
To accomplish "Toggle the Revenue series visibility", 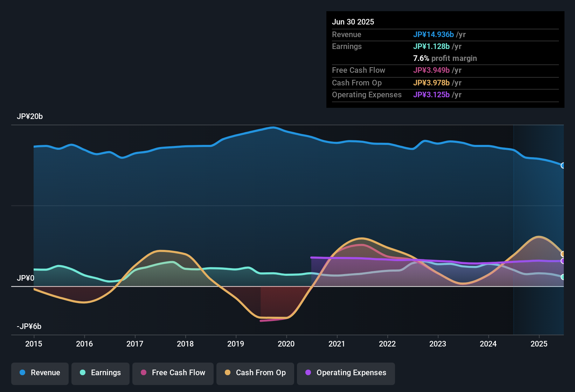I will coord(40,373).
